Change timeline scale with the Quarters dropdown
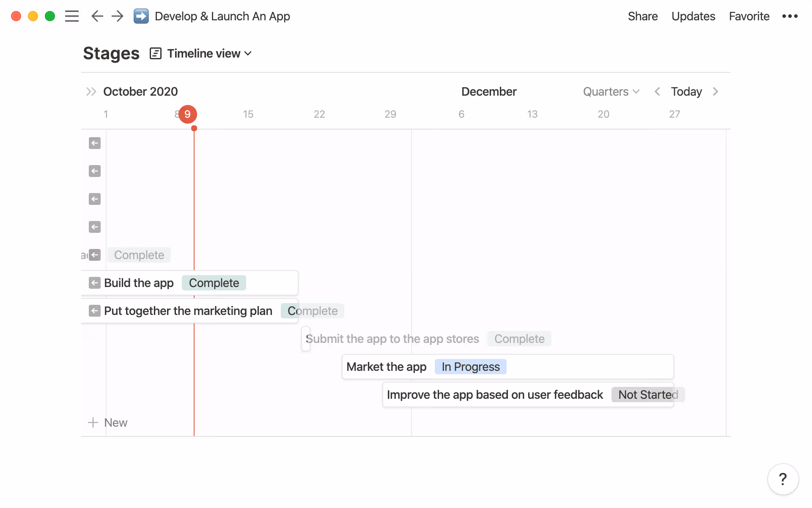Image resolution: width=812 pixels, height=508 pixels. [611, 91]
